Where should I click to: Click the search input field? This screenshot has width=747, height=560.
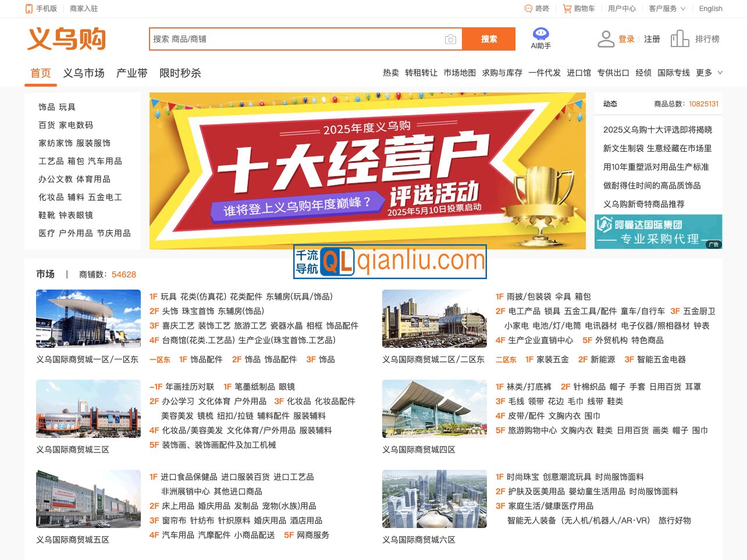[x=291, y=40]
